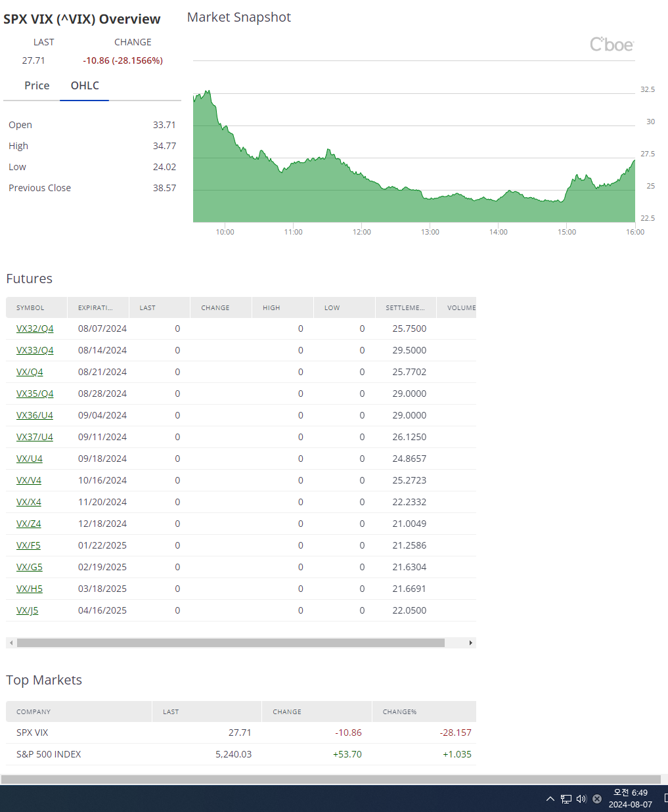Open the VX32/Q4 futures link

point(35,328)
